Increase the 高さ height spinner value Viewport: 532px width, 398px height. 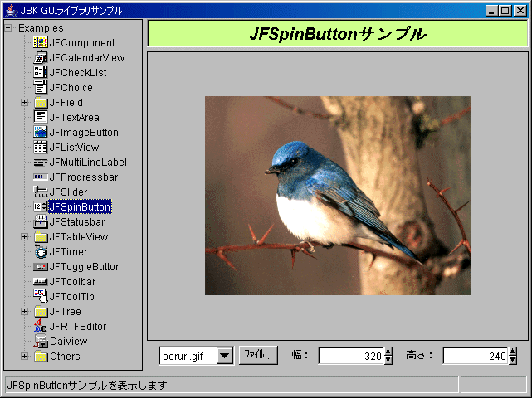(x=513, y=352)
